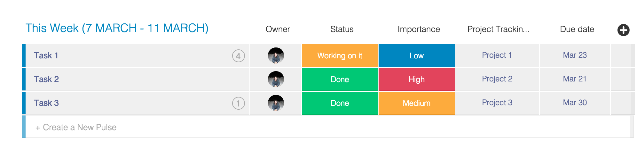Open Task 3 updates bubble showing 1
Image resolution: width=644 pixels, height=152 pixels.
point(238,103)
